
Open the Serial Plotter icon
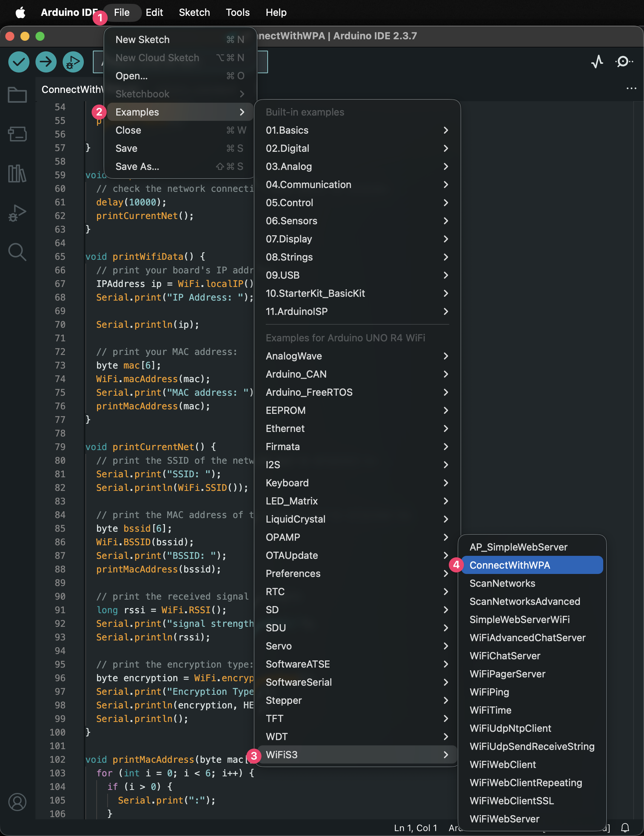598,62
